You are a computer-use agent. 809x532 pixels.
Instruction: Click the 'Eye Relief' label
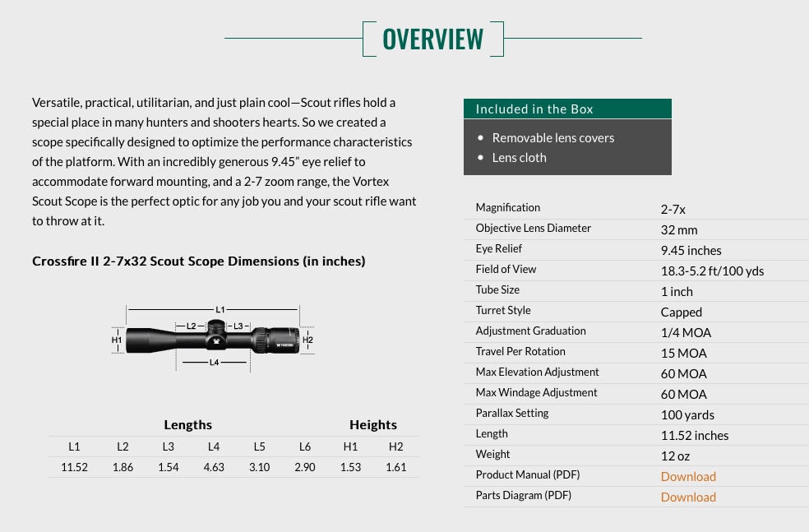[498, 248]
